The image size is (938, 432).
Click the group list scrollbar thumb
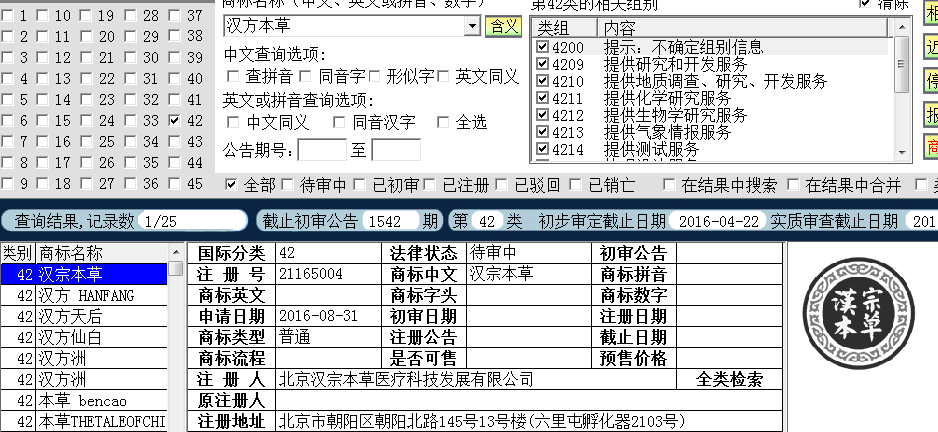pos(902,64)
